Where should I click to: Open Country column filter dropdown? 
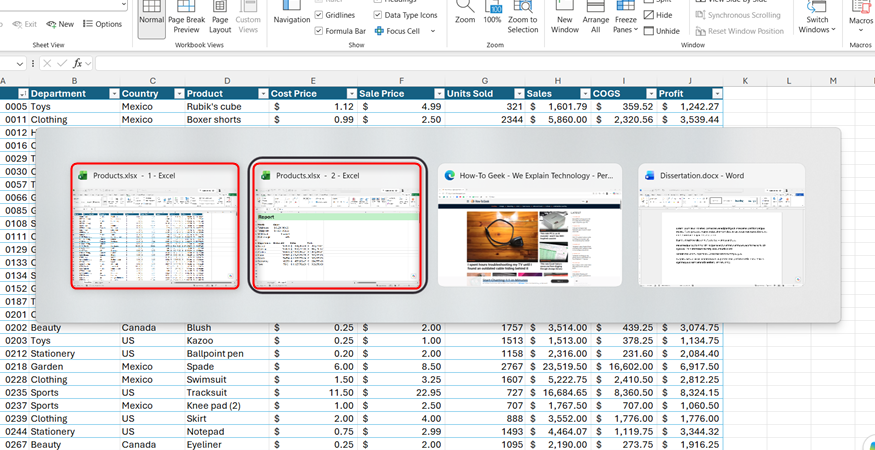pos(180,94)
